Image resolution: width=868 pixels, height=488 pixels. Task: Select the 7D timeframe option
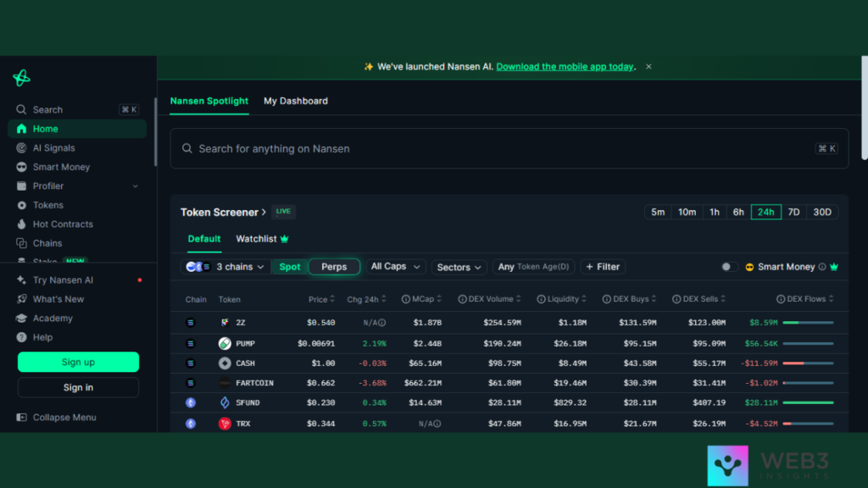(x=793, y=212)
